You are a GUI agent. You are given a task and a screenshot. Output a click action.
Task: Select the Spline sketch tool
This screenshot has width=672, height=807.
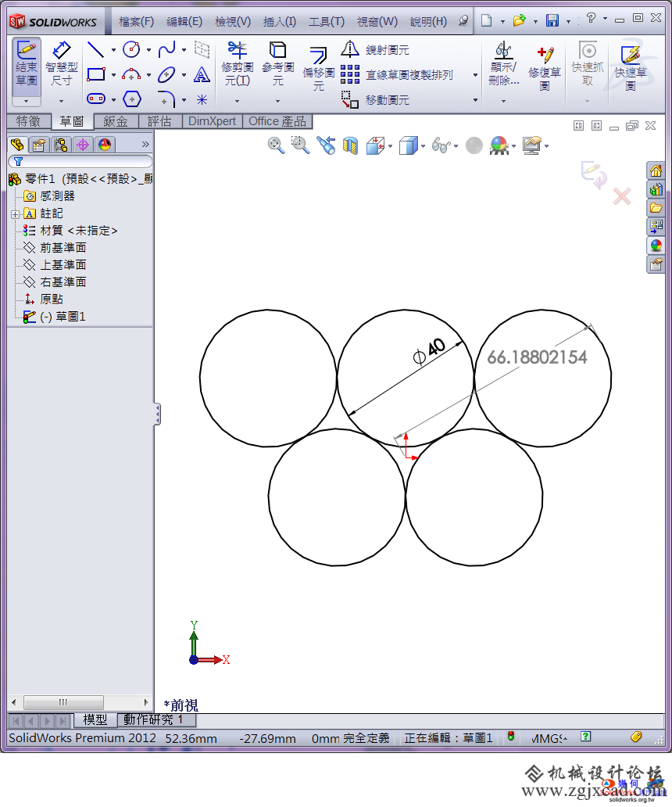tap(166, 49)
